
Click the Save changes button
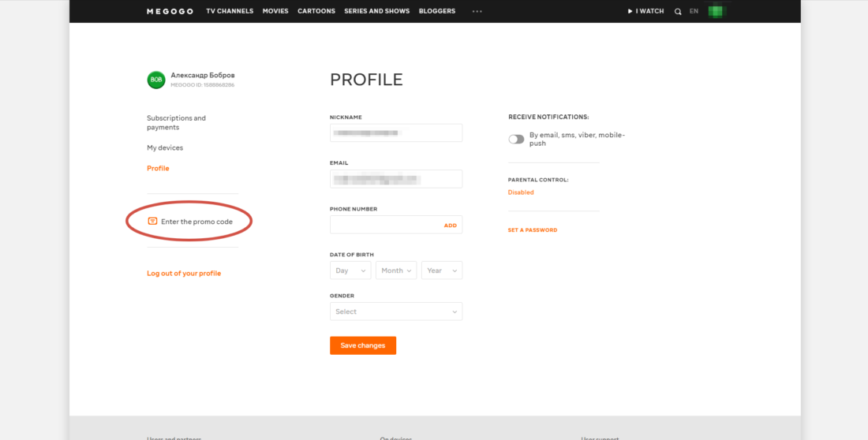point(363,345)
